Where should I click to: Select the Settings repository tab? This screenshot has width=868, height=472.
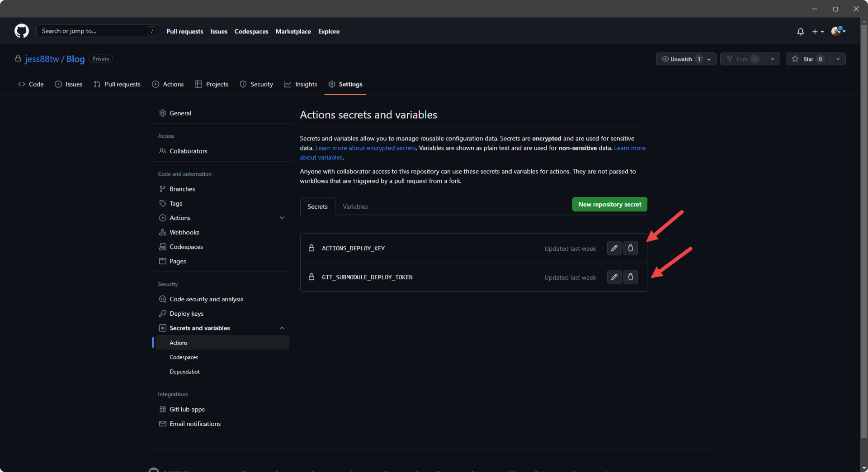pyautogui.click(x=345, y=84)
